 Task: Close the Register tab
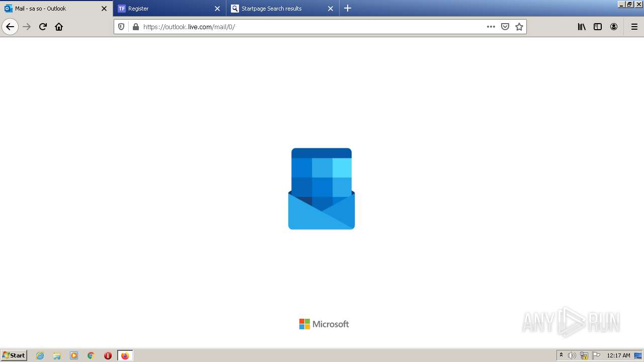click(217, 9)
